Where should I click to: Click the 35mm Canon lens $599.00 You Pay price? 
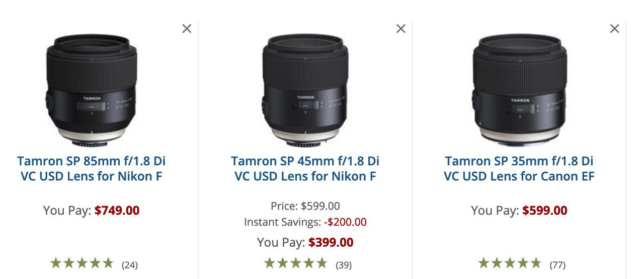tap(544, 211)
